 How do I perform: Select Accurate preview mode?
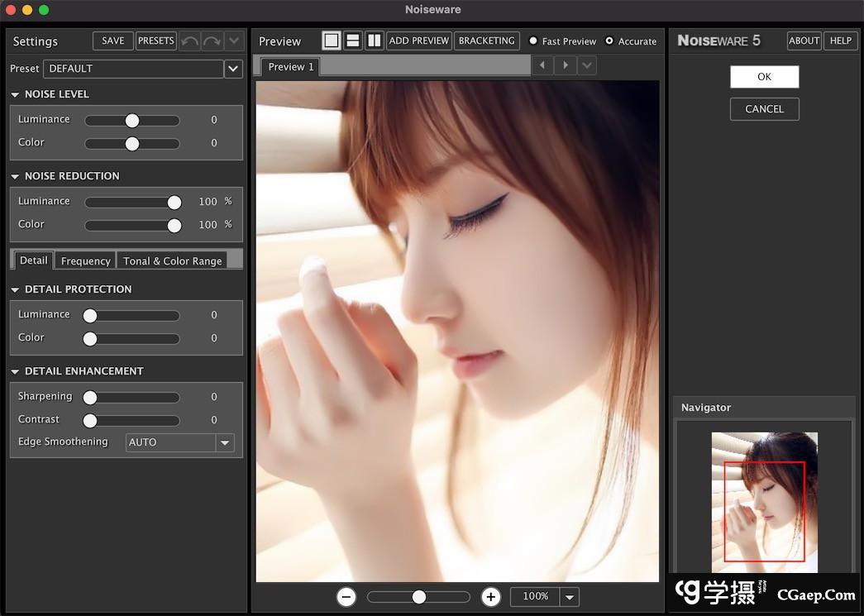(610, 41)
